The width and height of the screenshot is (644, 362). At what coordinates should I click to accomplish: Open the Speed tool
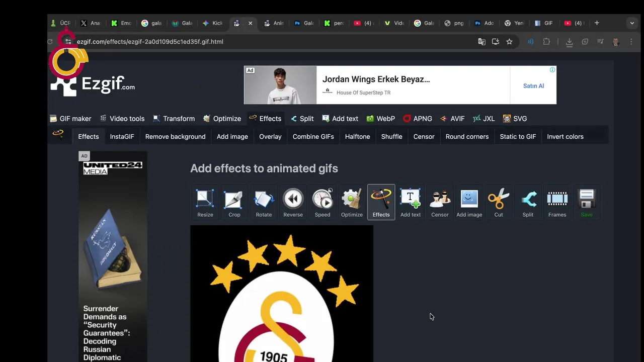(x=323, y=202)
